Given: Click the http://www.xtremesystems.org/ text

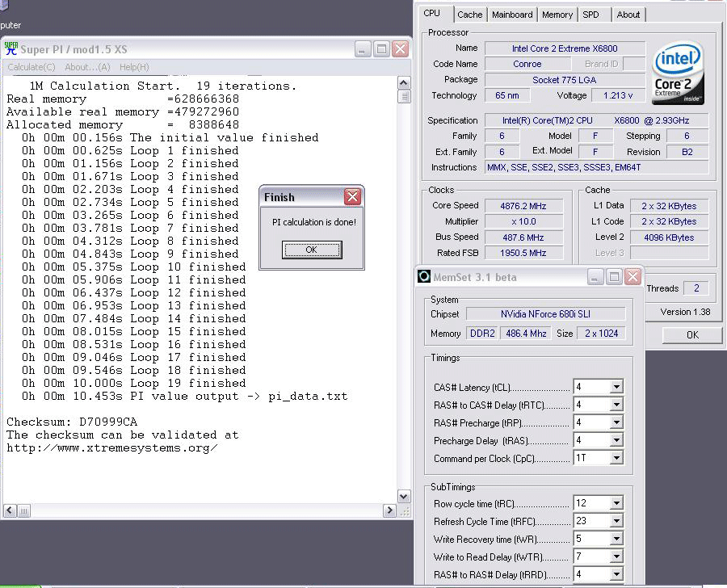Looking at the screenshot, I should 111,448.
